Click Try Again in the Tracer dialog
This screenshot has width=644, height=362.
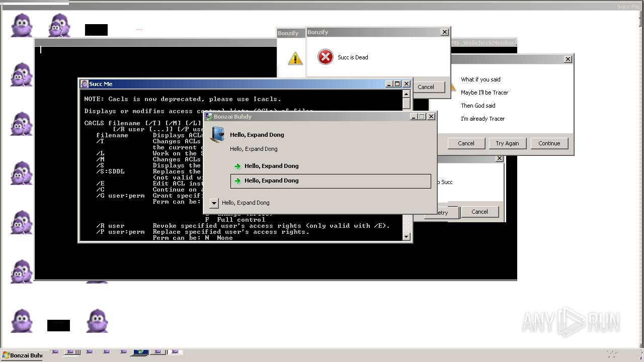click(x=507, y=143)
